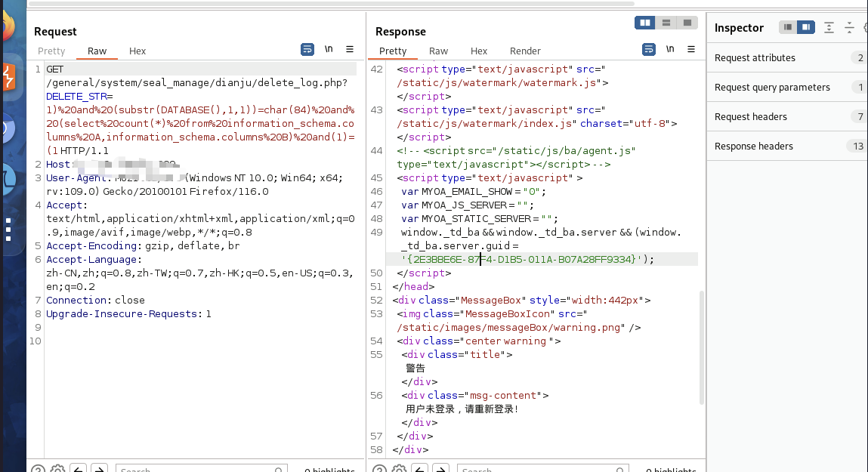Select the Upgrade-Insecure-Requests header line
This screenshot has width=868, height=472.
pyautogui.click(x=128, y=313)
